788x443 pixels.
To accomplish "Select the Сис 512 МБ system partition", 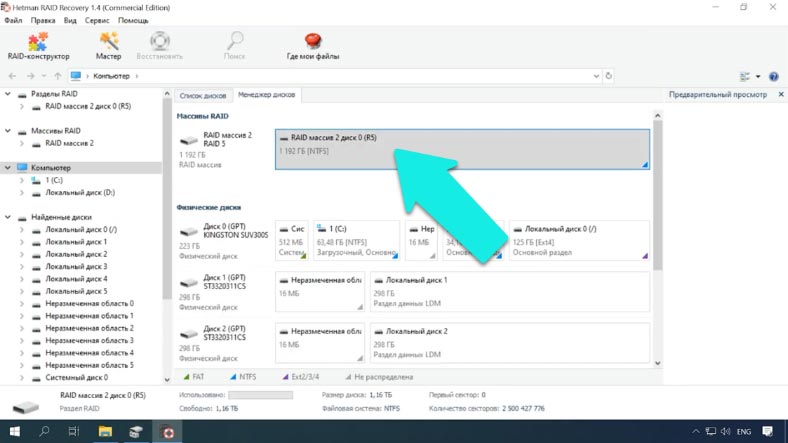I will click(291, 241).
